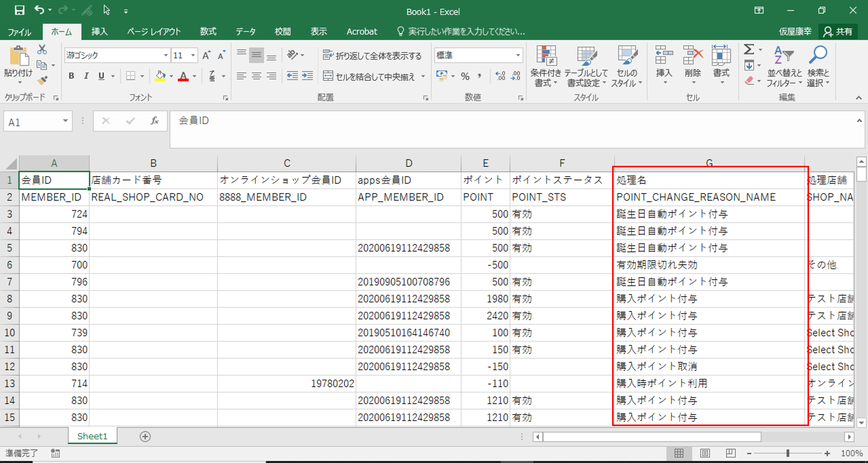
Task: Click the 共有 (Share) button
Action: pyautogui.click(x=838, y=31)
